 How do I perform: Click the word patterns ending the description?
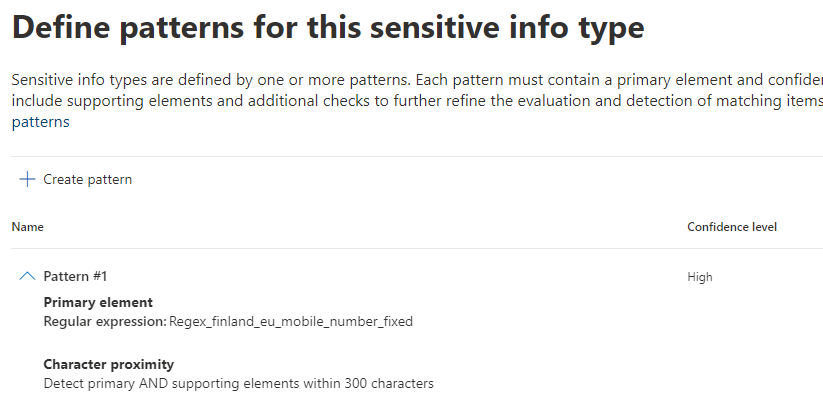coord(38,122)
